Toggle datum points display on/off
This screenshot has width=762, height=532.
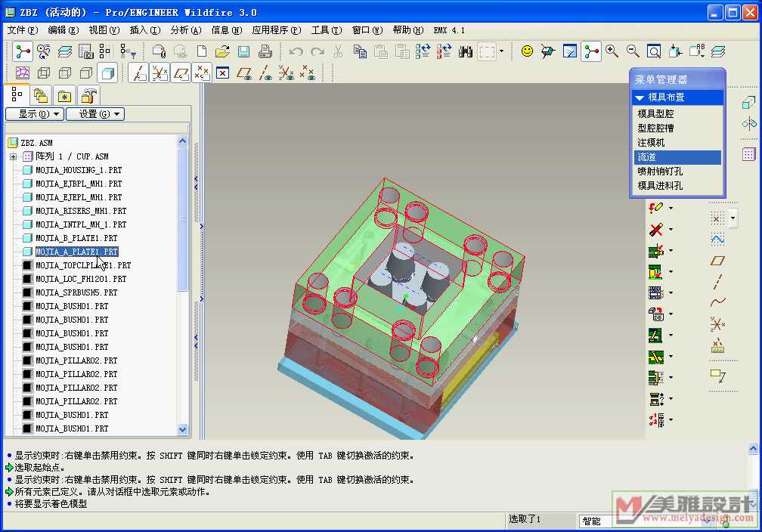point(202,73)
